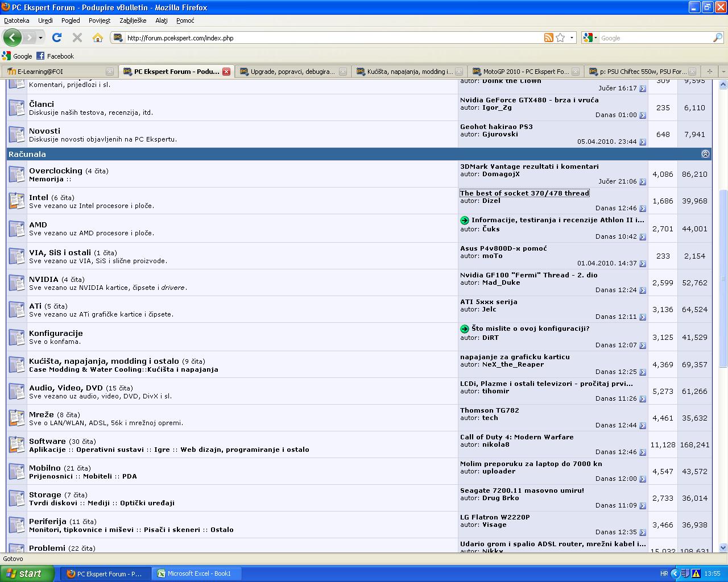The width and height of the screenshot is (728, 582).
Task: Click the Software forum status icon
Action: click(16, 445)
